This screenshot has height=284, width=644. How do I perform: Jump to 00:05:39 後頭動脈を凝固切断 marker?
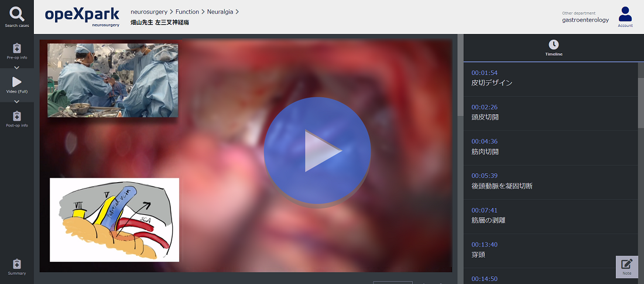click(551, 183)
